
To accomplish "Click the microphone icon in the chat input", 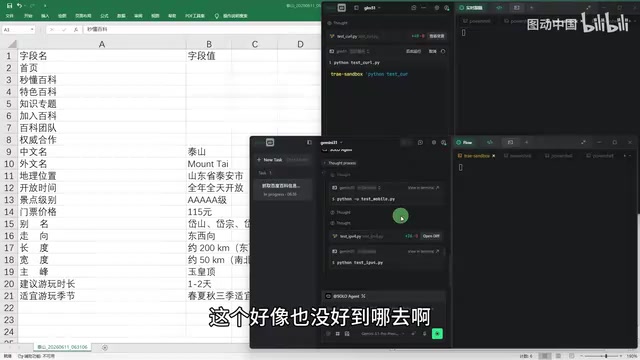I will click(x=424, y=333).
